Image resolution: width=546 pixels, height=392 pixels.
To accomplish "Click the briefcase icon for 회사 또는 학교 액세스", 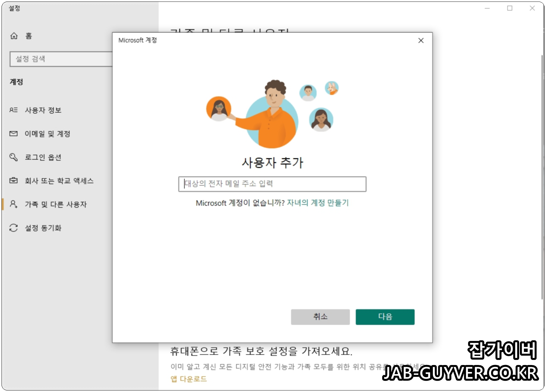I will pos(14,181).
